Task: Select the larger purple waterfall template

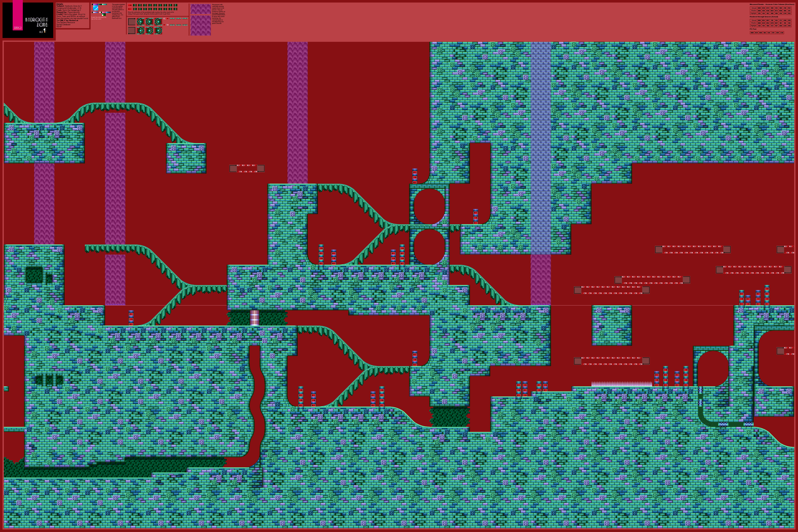Action: click(201, 25)
